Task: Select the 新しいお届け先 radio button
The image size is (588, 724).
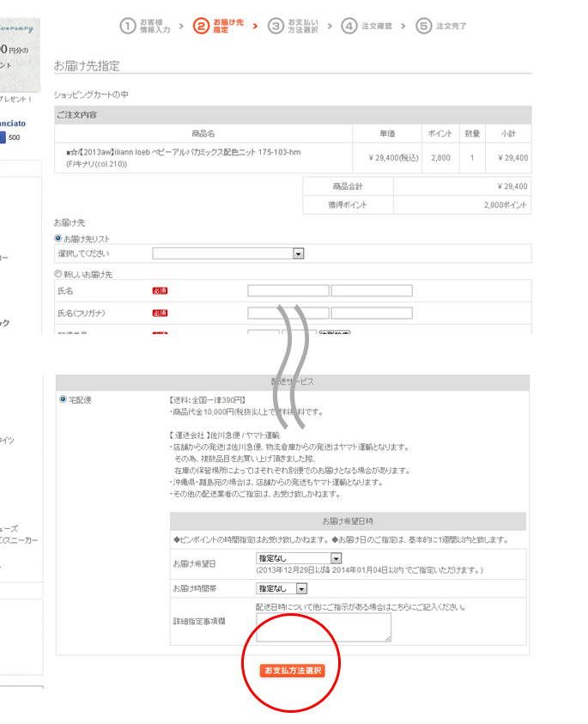Action: (x=58, y=274)
